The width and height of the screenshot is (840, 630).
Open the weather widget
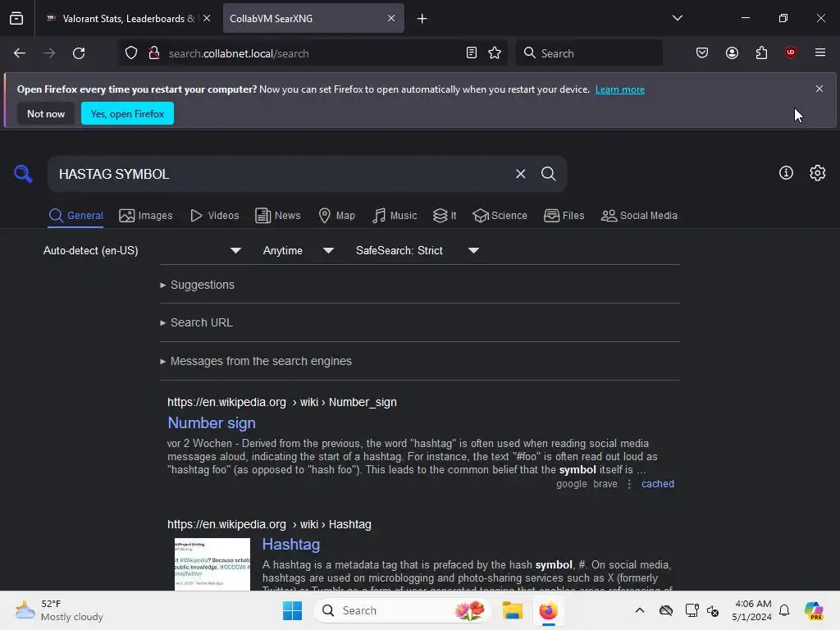pyautogui.click(x=59, y=610)
